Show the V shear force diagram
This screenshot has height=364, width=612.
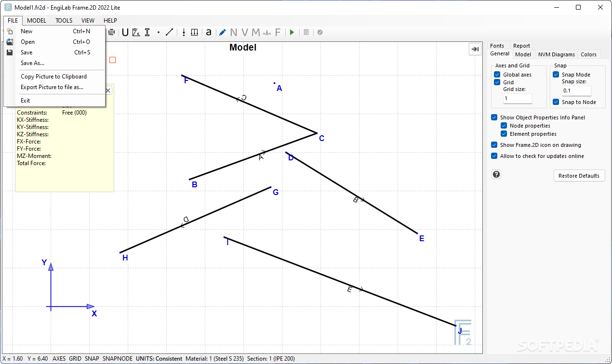245,32
